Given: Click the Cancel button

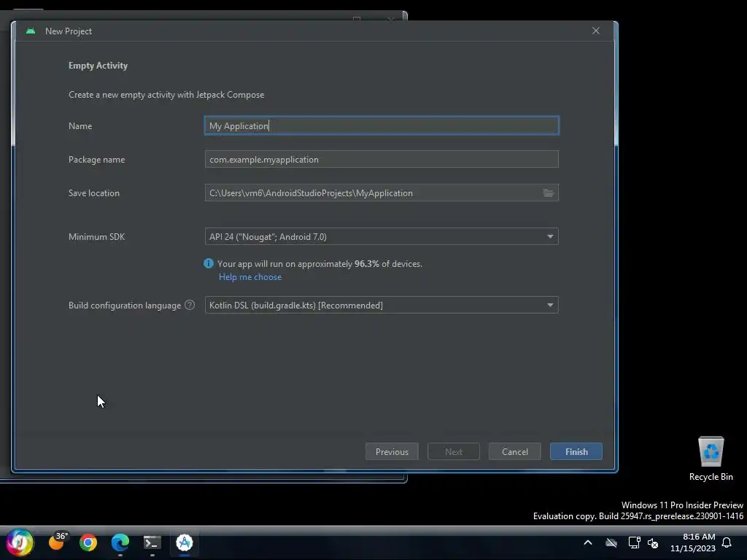Looking at the screenshot, I should click(x=514, y=451).
